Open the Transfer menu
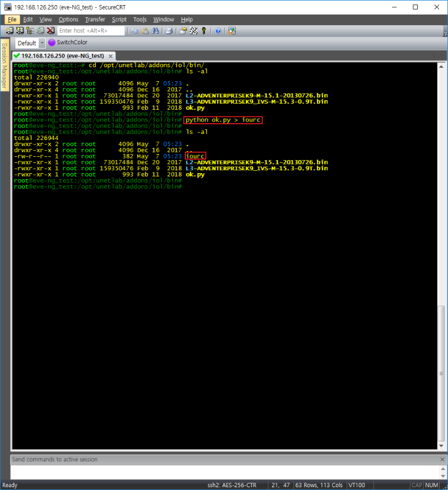 point(95,20)
